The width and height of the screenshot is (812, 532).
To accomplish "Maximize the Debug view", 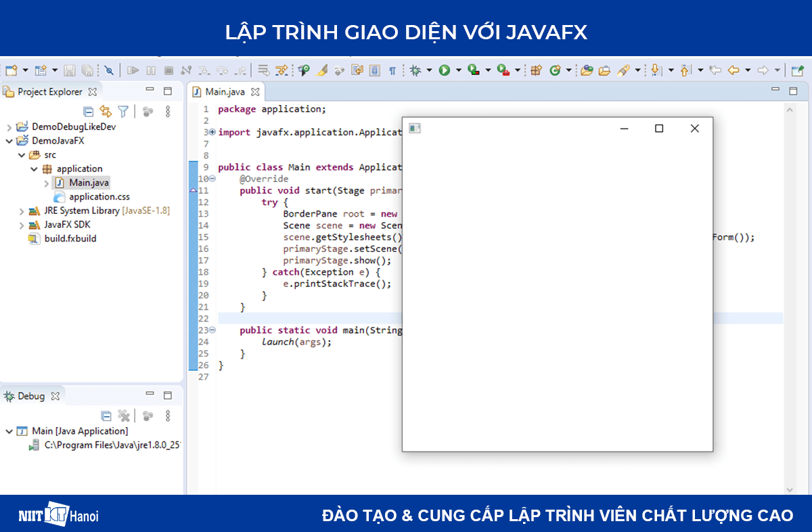I will click(x=167, y=393).
